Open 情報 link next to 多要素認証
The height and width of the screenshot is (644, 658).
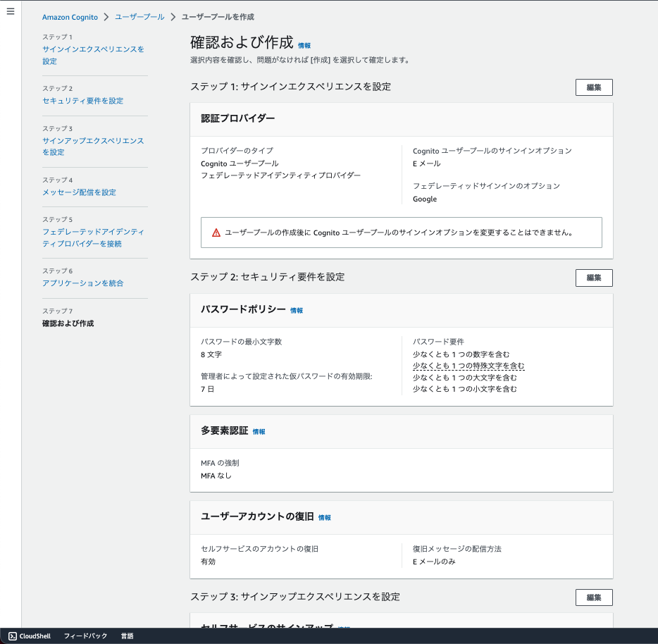259,432
